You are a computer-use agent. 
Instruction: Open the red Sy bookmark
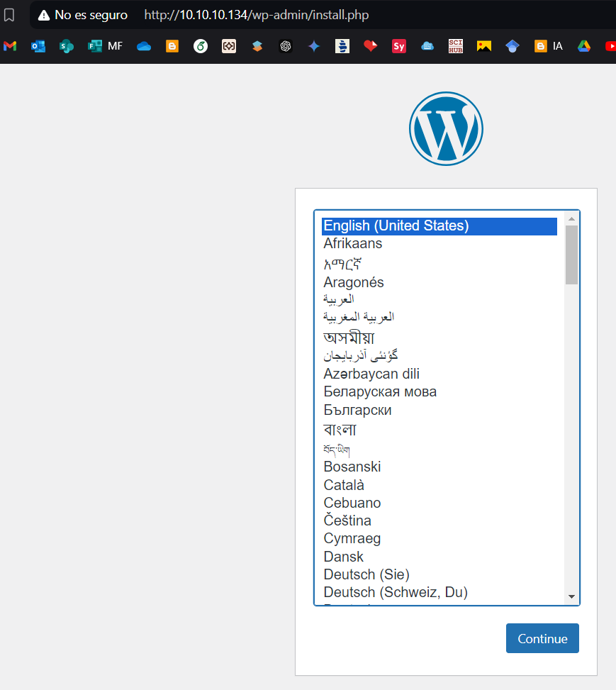click(x=399, y=46)
